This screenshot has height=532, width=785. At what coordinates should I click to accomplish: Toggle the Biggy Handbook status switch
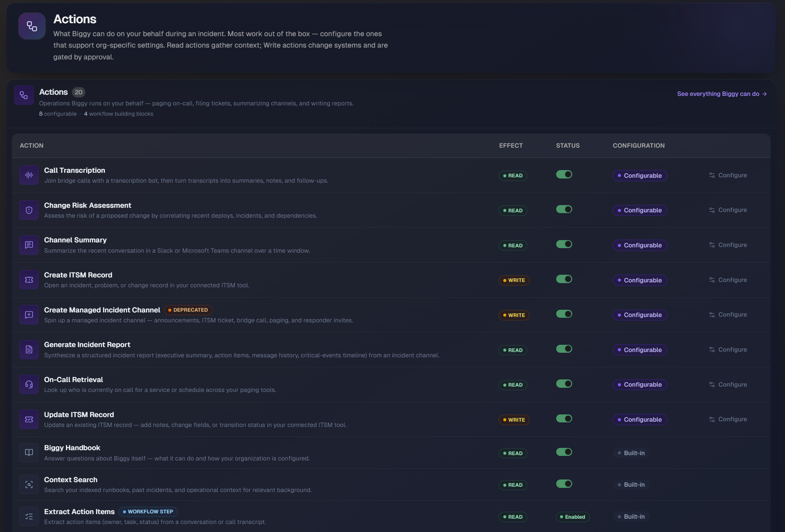(564, 452)
